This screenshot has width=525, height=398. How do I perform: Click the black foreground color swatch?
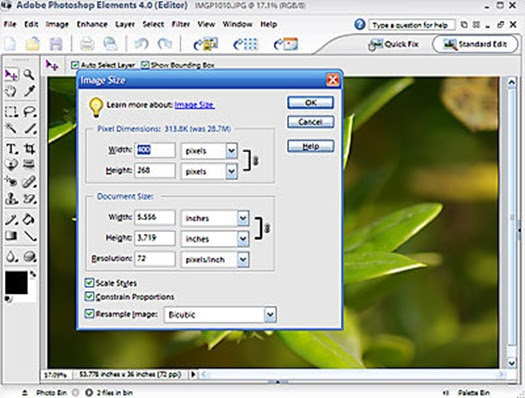point(16,283)
